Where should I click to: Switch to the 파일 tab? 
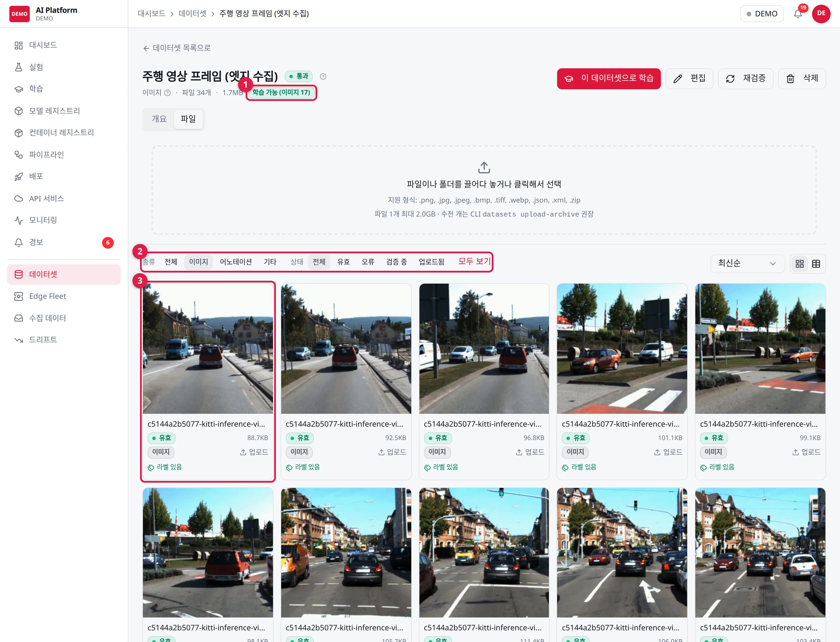[188, 119]
